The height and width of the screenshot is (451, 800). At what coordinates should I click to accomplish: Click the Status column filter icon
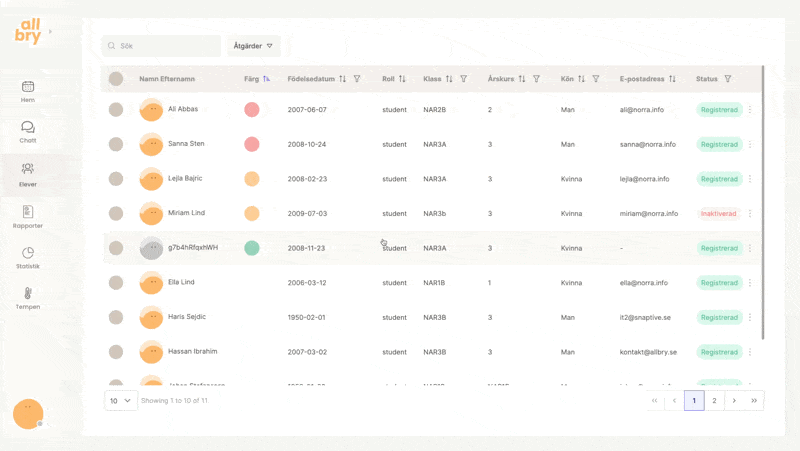coord(728,79)
